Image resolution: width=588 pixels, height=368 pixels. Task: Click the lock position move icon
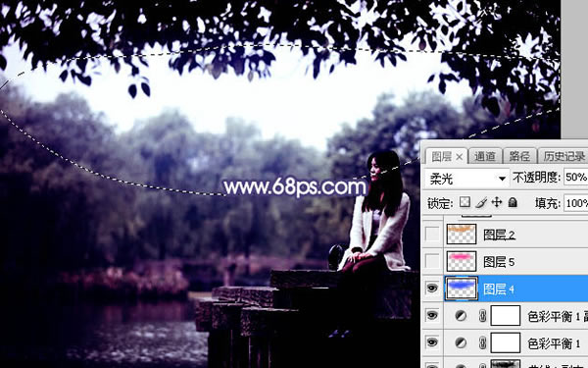[x=497, y=203]
